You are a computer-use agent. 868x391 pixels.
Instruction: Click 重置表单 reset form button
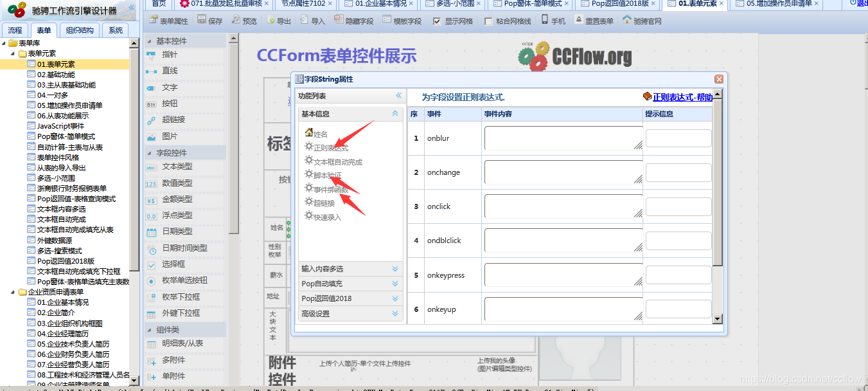click(594, 21)
